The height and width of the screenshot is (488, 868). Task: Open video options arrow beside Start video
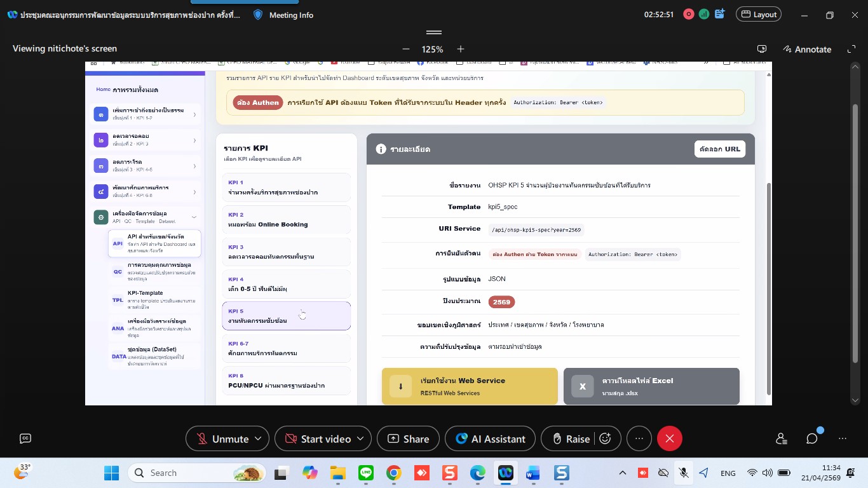click(x=360, y=438)
